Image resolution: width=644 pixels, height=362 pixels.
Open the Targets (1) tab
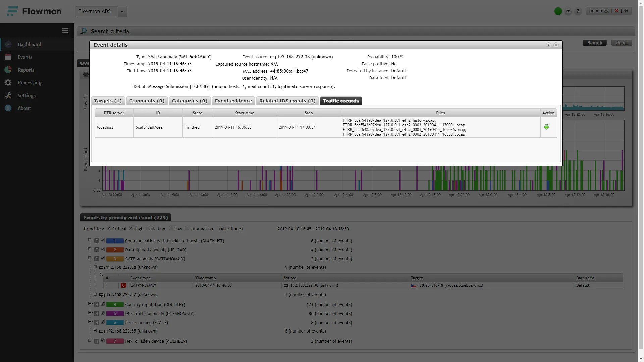108,101
